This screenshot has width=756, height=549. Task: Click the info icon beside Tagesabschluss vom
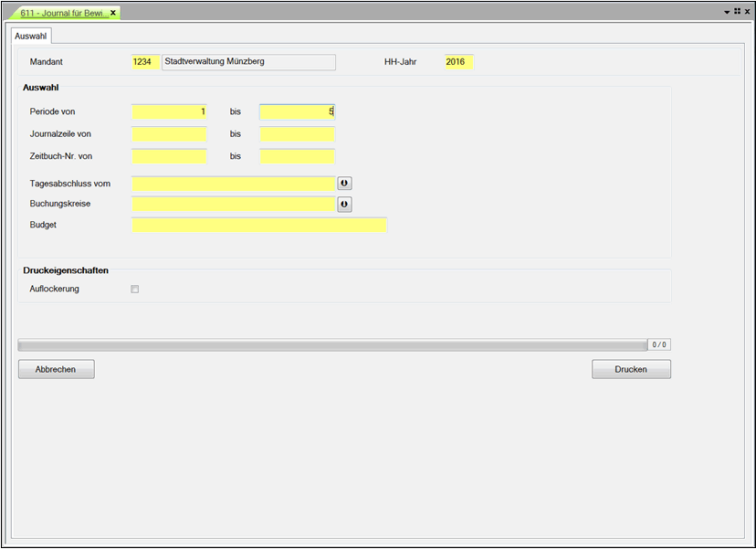(344, 184)
